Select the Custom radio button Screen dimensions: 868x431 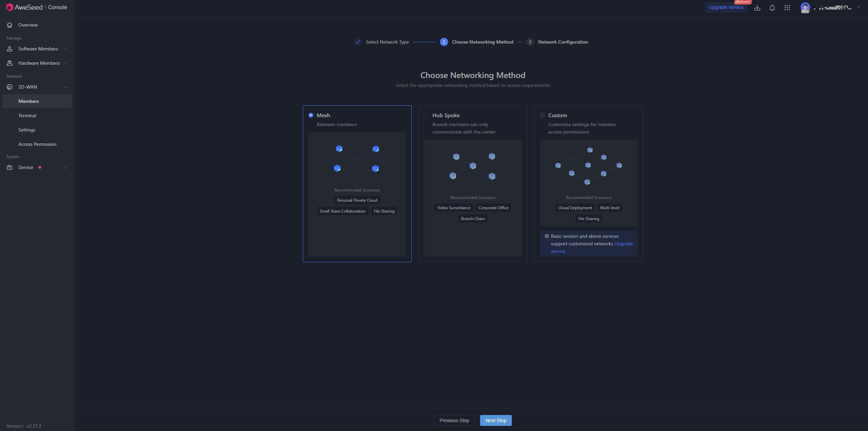(542, 115)
